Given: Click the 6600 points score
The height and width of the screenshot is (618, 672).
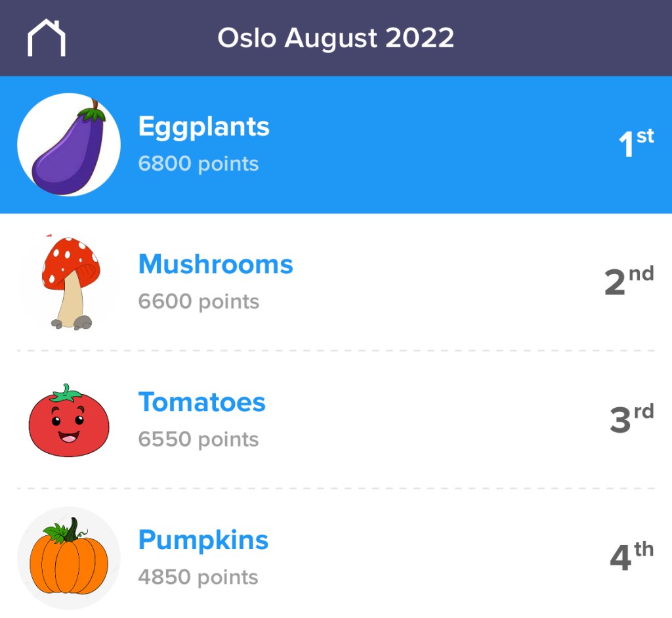Looking at the screenshot, I should (198, 301).
